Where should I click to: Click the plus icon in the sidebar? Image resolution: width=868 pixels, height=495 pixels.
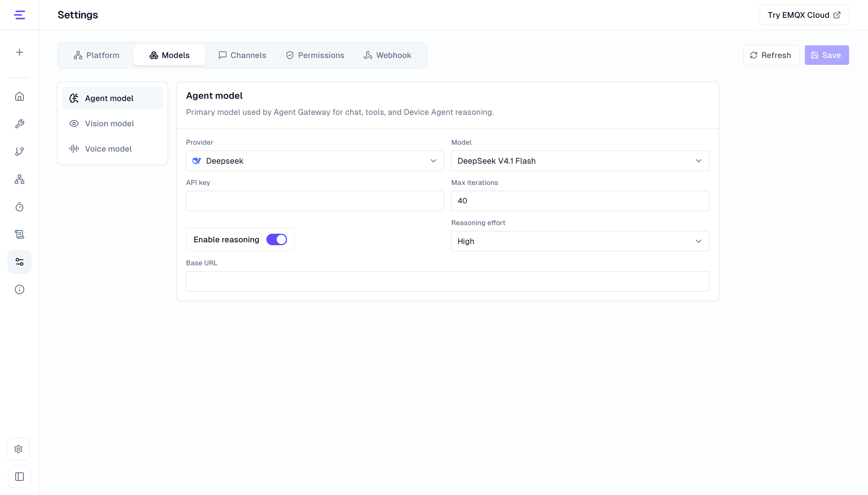coord(19,52)
